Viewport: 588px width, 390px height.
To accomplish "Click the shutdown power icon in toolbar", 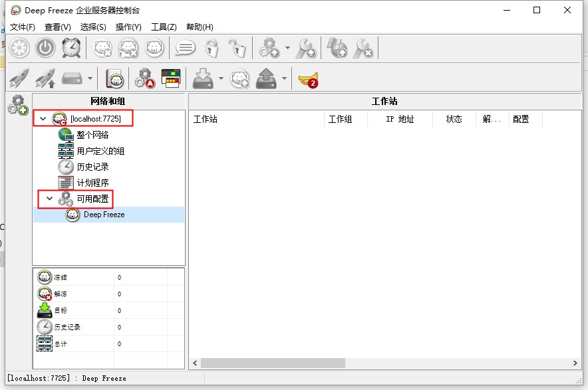I will 45,48.
